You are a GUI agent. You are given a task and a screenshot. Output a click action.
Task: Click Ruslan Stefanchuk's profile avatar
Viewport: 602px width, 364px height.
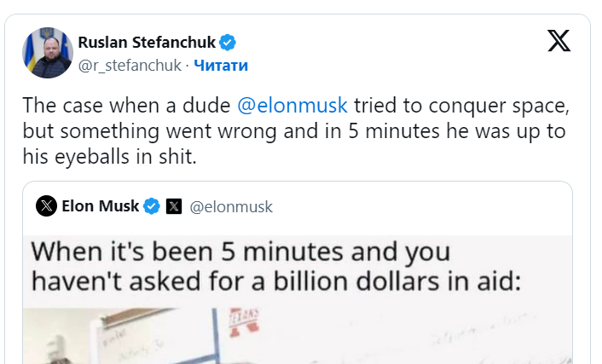pos(46,53)
